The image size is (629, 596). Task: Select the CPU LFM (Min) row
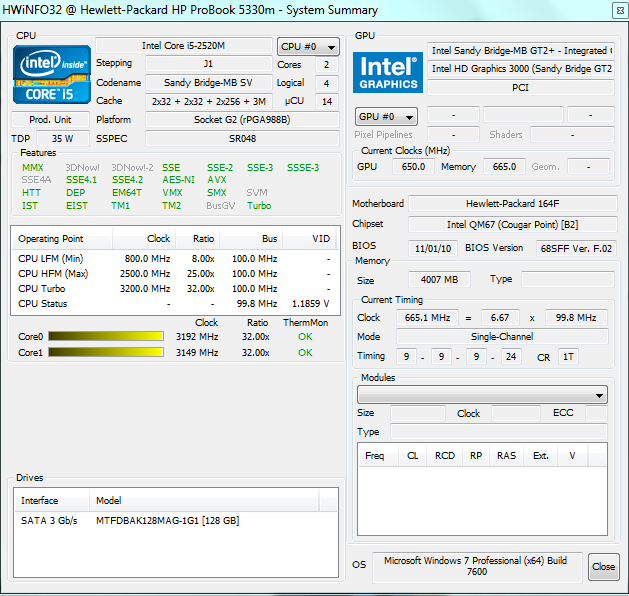pos(175,258)
